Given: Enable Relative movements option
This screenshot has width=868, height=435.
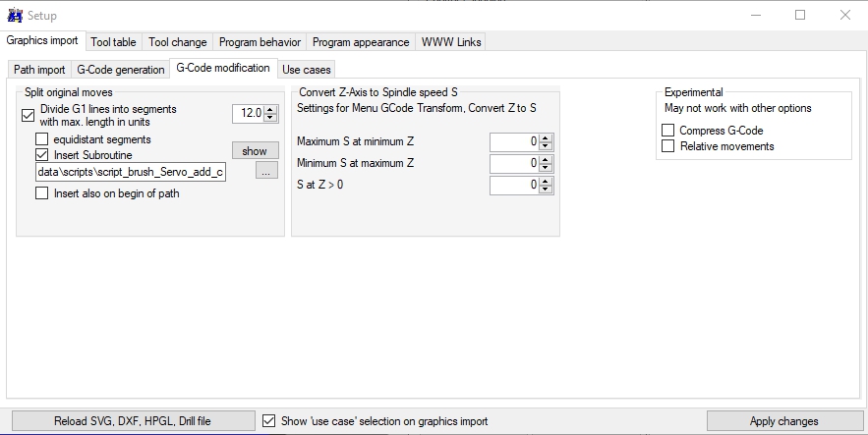Looking at the screenshot, I should click(x=668, y=146).
